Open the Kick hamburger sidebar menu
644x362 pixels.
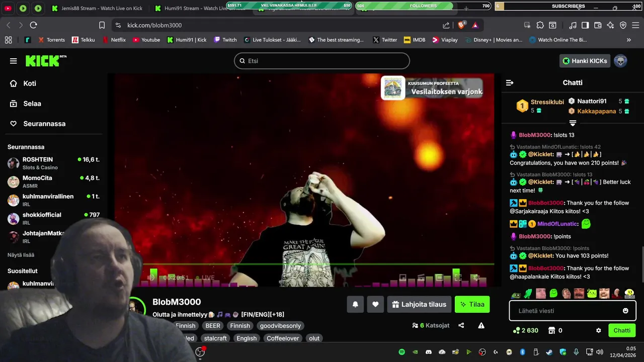pos(13,61)
